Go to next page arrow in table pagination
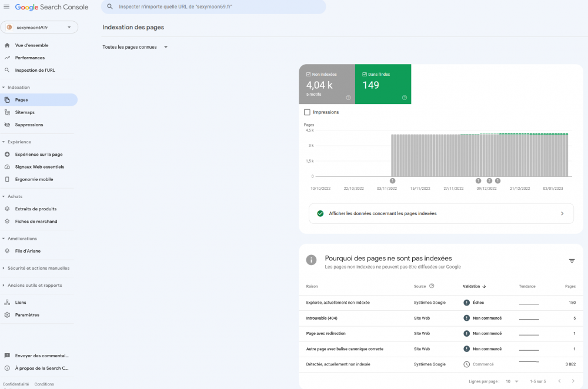588x389 pixels. click(x=573, y=381)
